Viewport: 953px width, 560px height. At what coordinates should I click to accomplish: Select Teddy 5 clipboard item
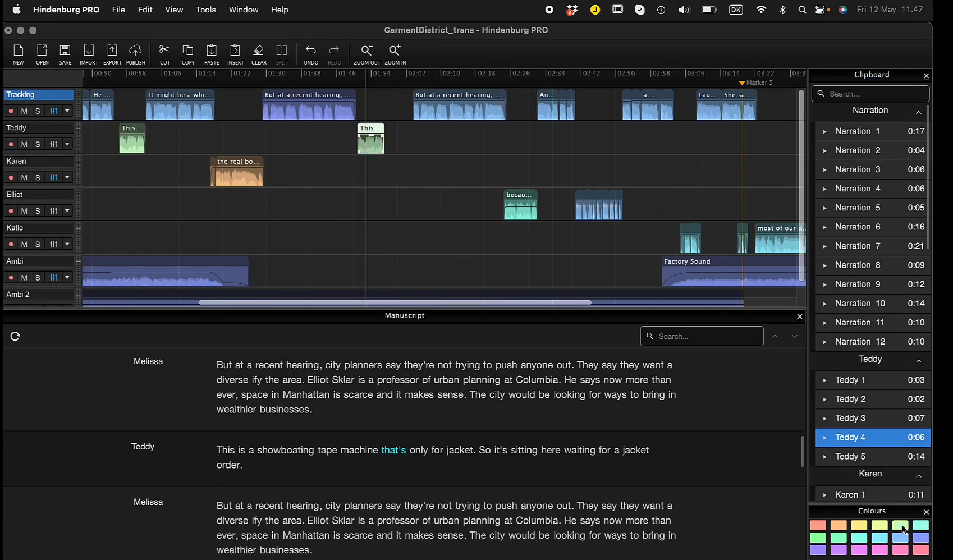[x=873, y=456]
